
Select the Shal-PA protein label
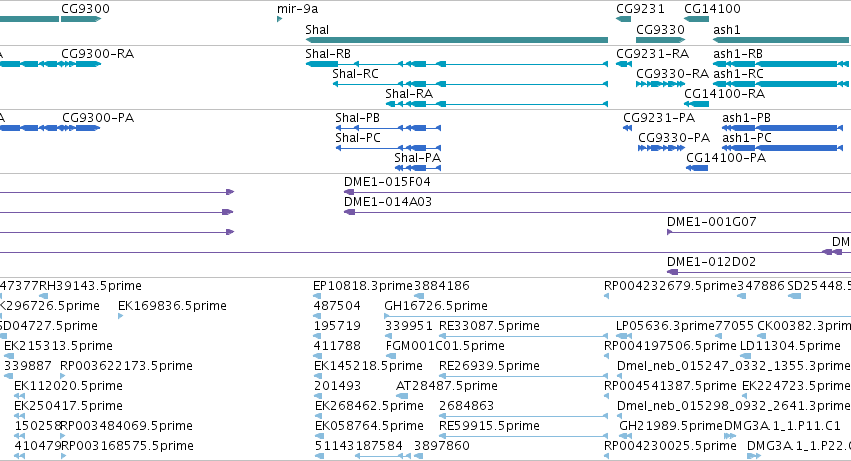417,158
